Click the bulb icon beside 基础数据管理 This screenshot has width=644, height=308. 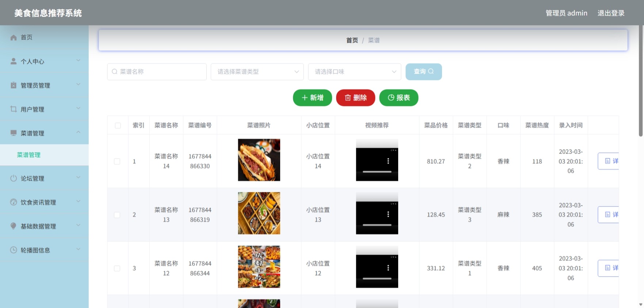(14, 226)
